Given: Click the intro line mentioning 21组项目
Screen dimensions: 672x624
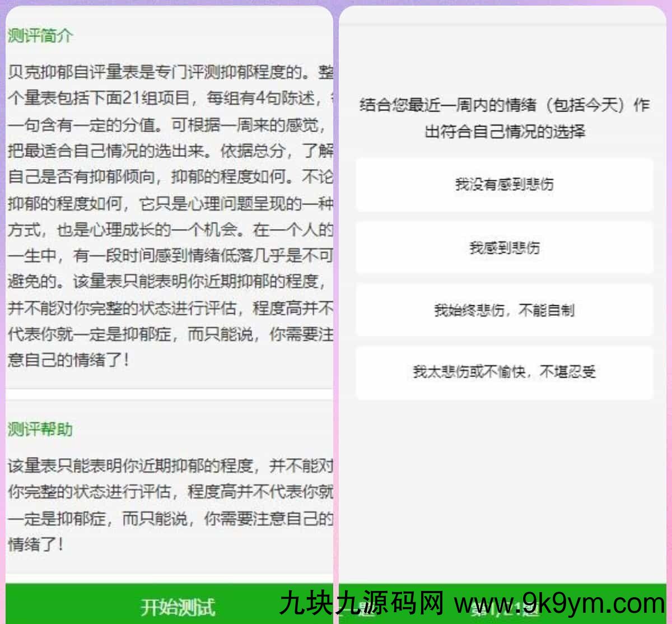Looking at the screenshot, I should (x=168, y=99).
